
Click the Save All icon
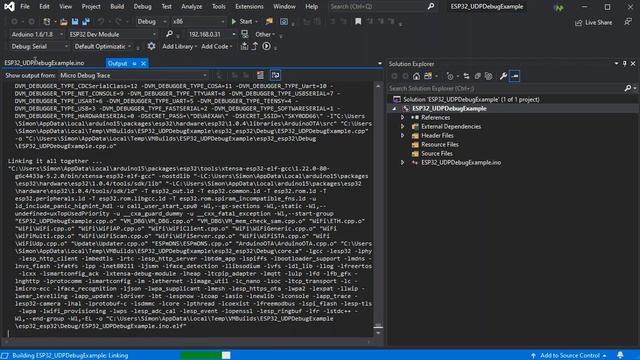coord(86,21)
